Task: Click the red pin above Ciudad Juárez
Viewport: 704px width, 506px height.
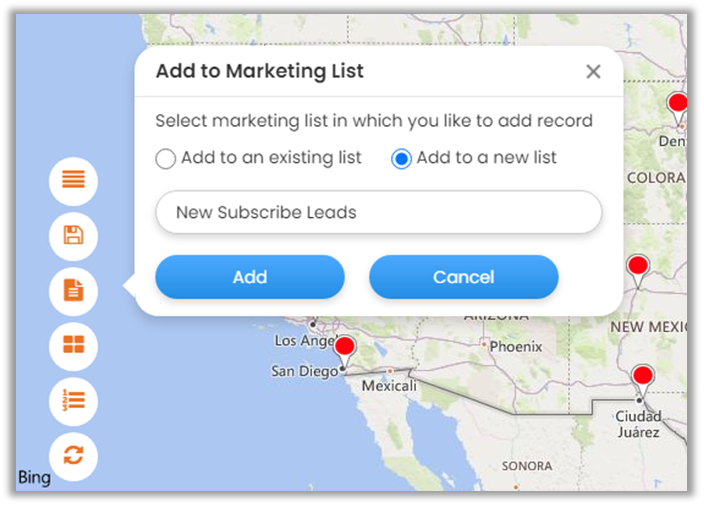Action: 643,378
